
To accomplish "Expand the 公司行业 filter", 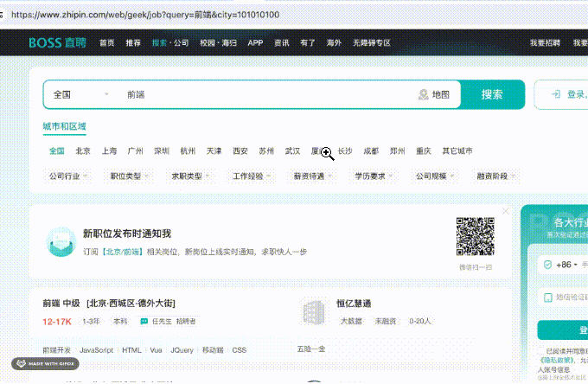I will [x=67, y=176].
